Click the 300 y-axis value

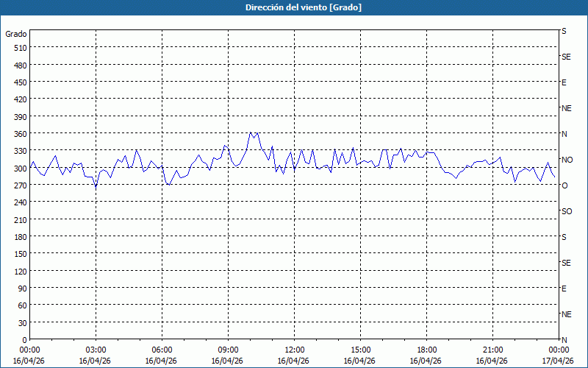tap(21, 169)
